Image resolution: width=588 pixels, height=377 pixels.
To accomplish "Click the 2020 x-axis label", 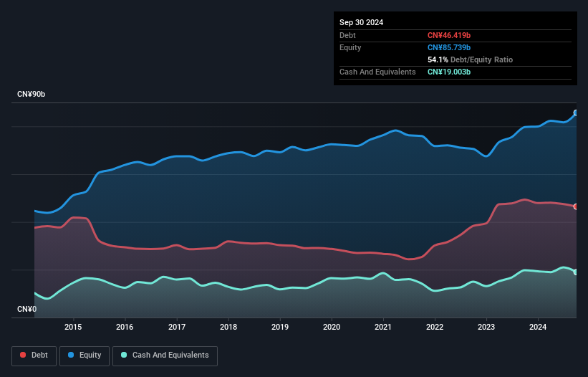I will [x=332, y=327].
